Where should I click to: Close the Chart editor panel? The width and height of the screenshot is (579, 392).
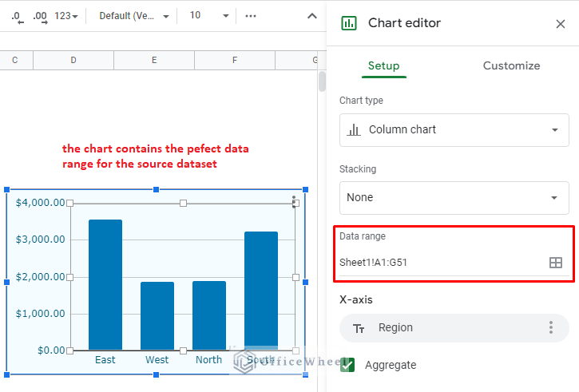click(560, 24)
